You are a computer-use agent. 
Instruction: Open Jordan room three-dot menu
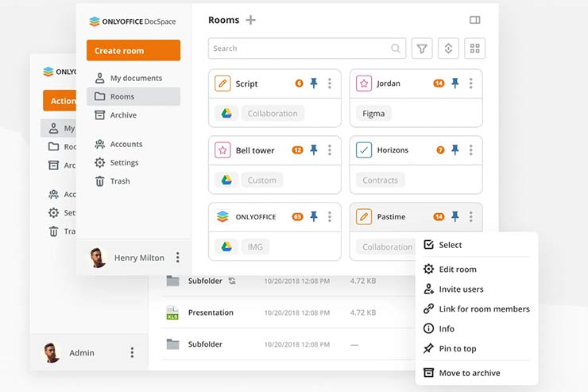click(471, 83)
